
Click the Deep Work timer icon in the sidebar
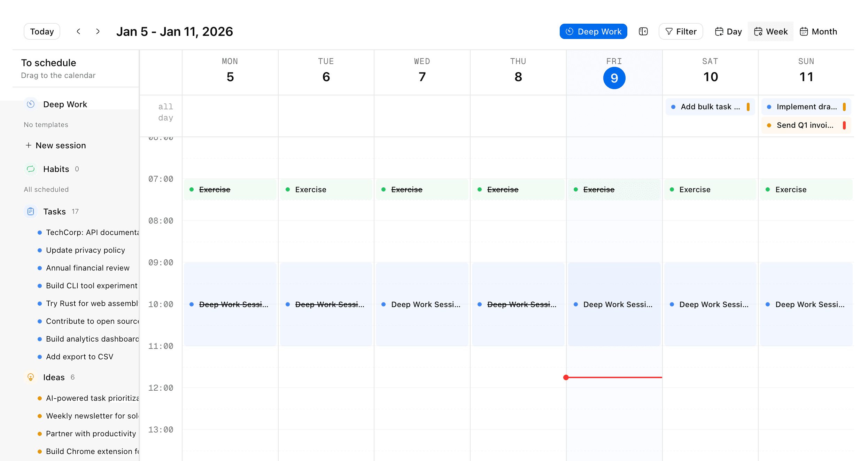31,104
